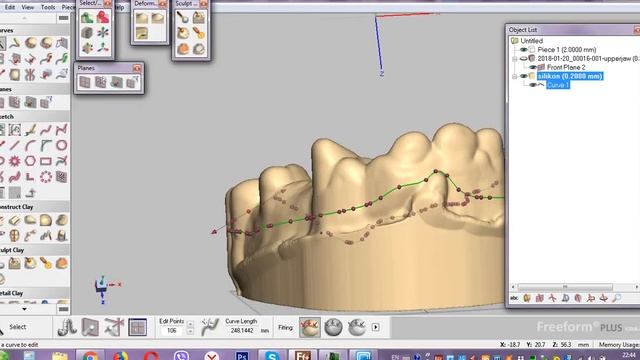Click first plane icon in floating Planes palette

point(85,82)
